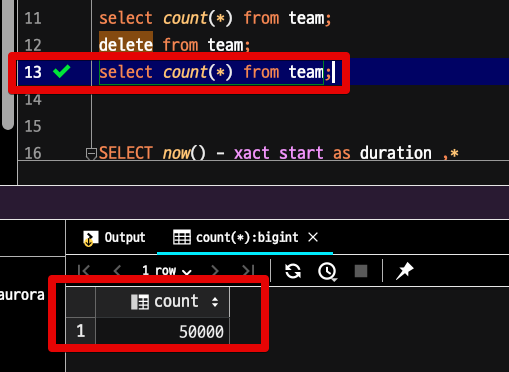
Task: Click line number 11 in gutter
Action: coord(33,18)
